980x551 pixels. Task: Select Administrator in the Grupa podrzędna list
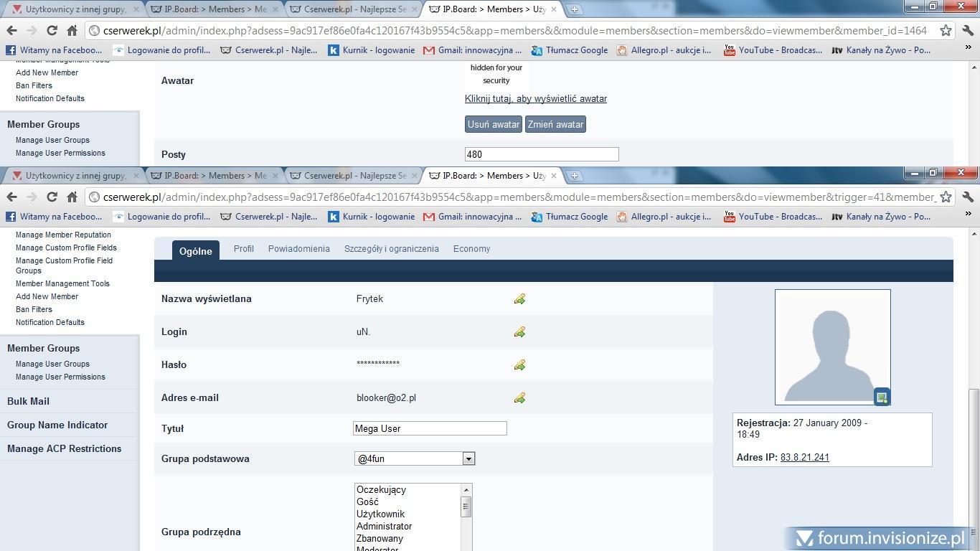click(384, 526)
